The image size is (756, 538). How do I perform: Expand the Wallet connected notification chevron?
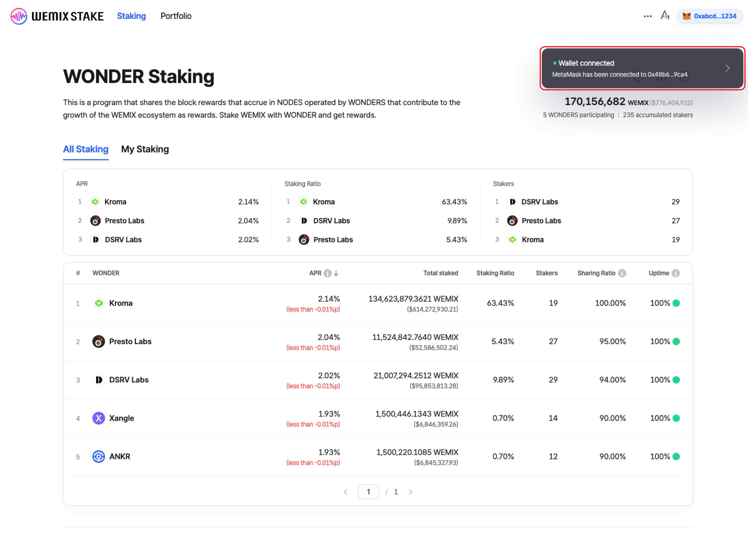click(x=727, y=69)
